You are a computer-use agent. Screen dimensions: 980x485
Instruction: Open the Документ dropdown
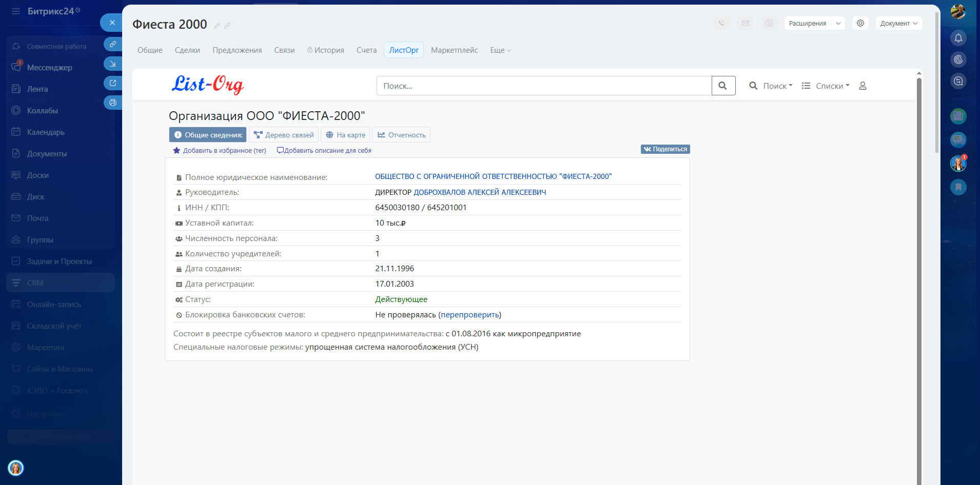898,23
